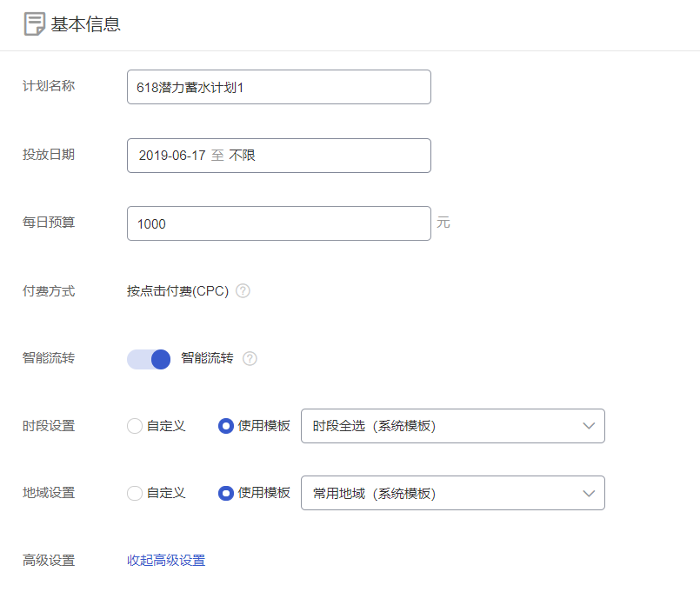Select 自定义 radio for 地域设置
The image size is (700, 592).
click(135, 494)
